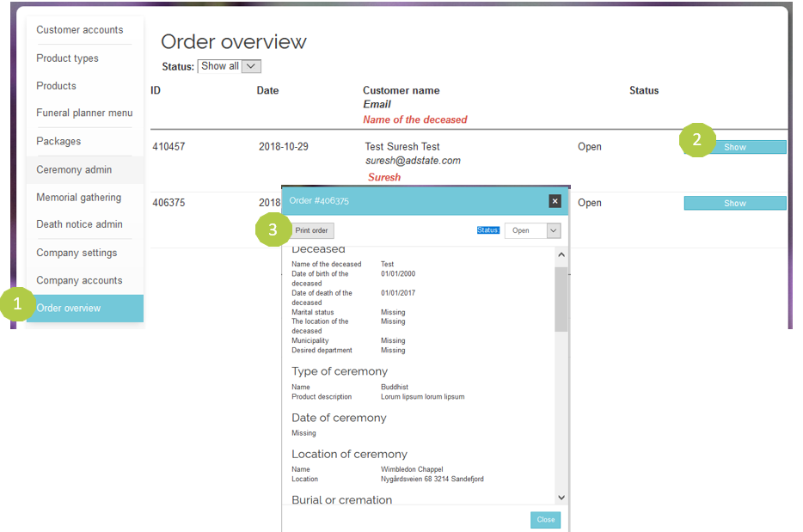The image size is (803, 532).
Task: Click the Print order button
Action: [311, 230]
